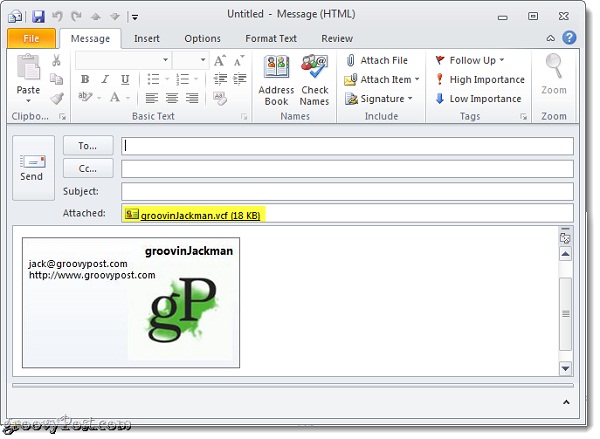Screen dimensions: 600x439
Task: Toggle bulleted list
Action: [153, 79]
